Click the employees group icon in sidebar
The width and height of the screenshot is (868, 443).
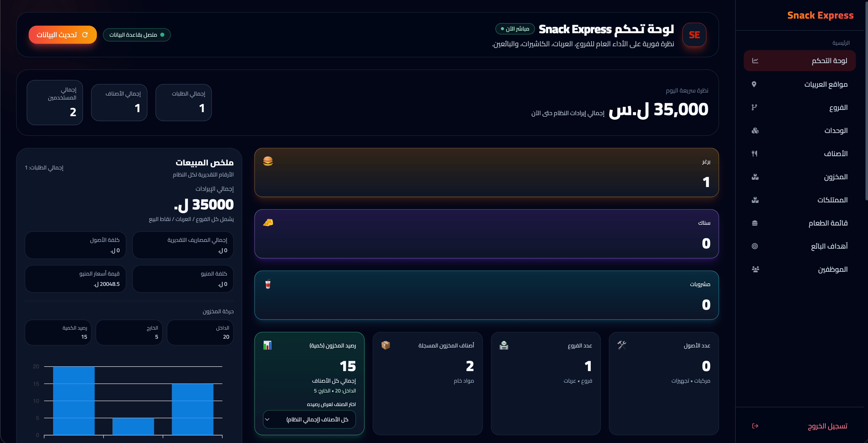[755, 269]
